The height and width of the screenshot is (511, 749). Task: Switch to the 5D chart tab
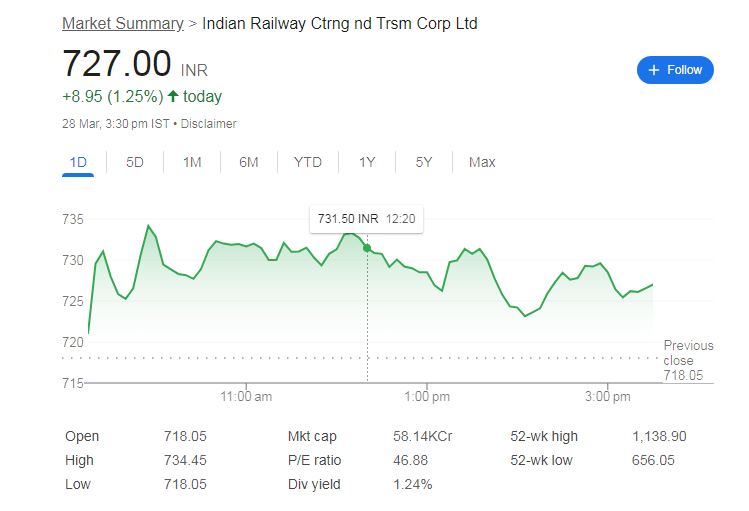coord(135,162)
